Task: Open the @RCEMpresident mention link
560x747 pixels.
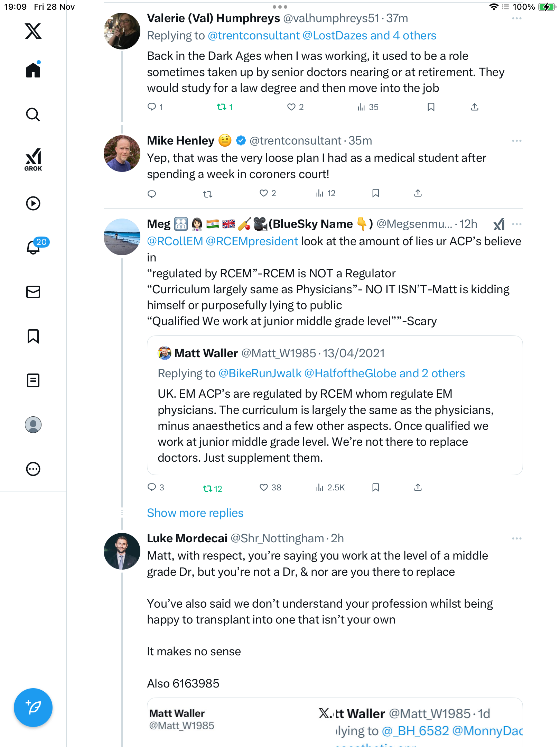Action: pyautogui.click(x=252, y=241)
